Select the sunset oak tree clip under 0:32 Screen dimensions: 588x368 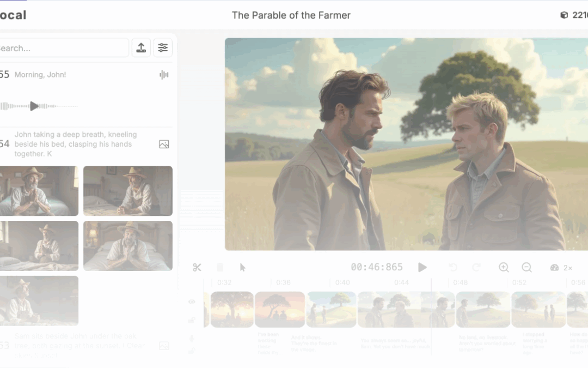coord(232,310)
